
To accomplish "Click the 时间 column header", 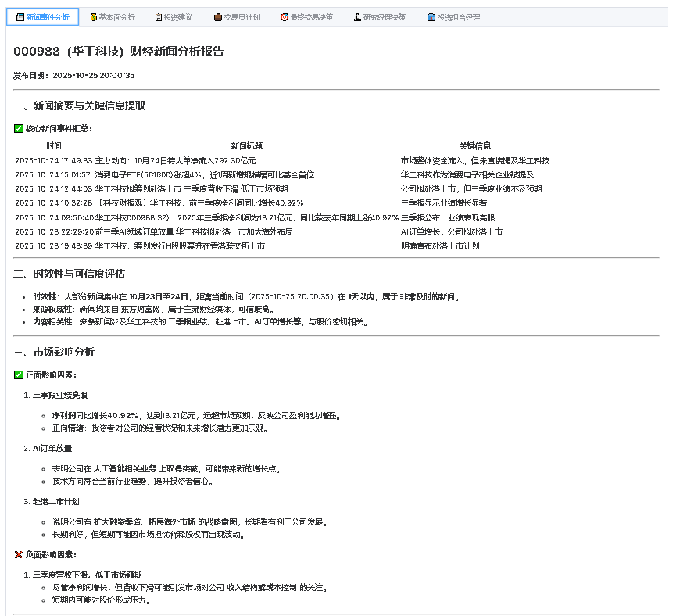I will pyautogui.click(x=54, y=146).
